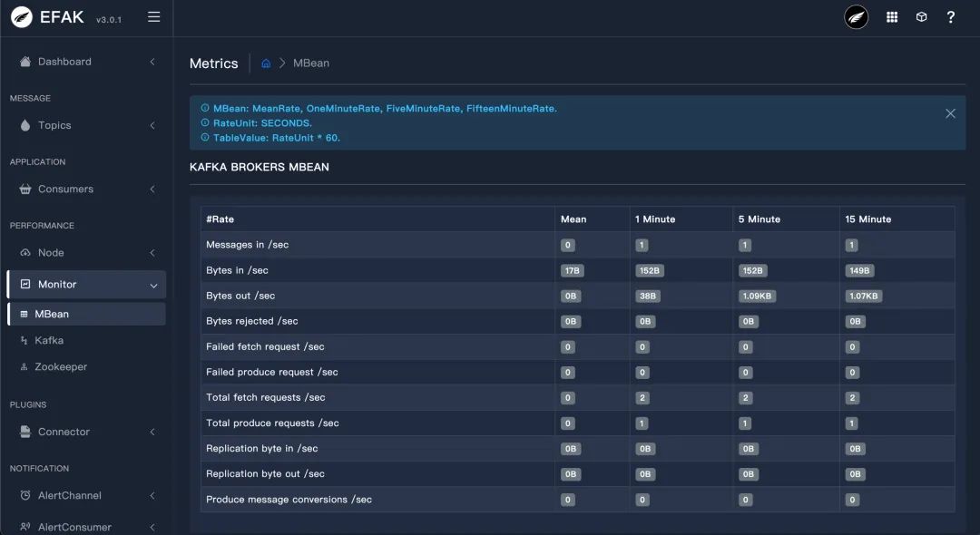This screenshot has height=535, width=980.
Task: Select the Messages in /sec row label
Action: pyautogui.click(x=248, y=245)
